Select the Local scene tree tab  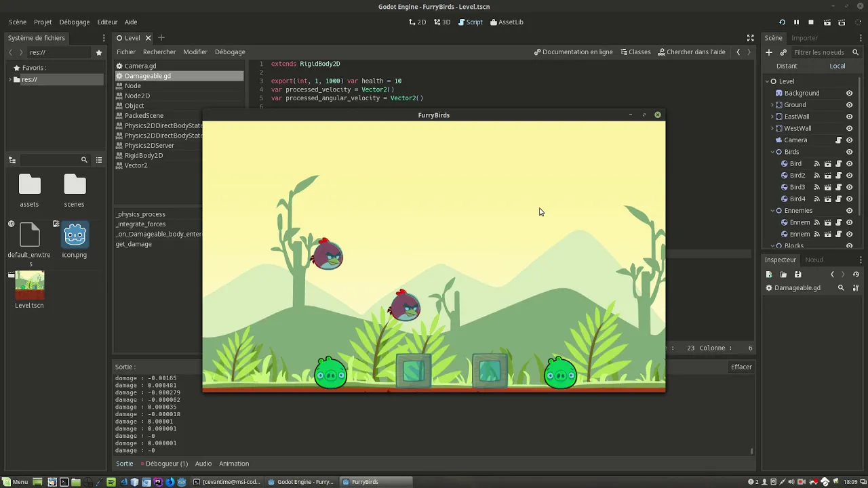[837, 66]
